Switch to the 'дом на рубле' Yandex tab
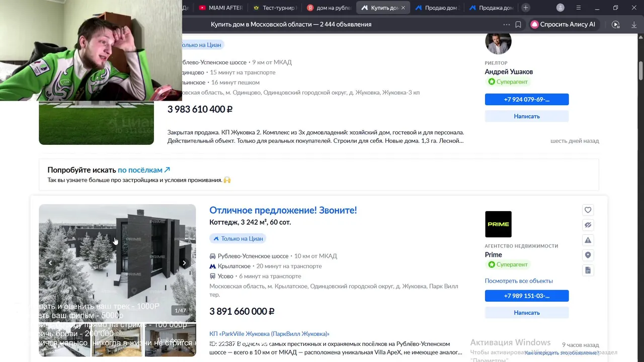The width and height of the screenshot is (644, 362). (329, 8)
